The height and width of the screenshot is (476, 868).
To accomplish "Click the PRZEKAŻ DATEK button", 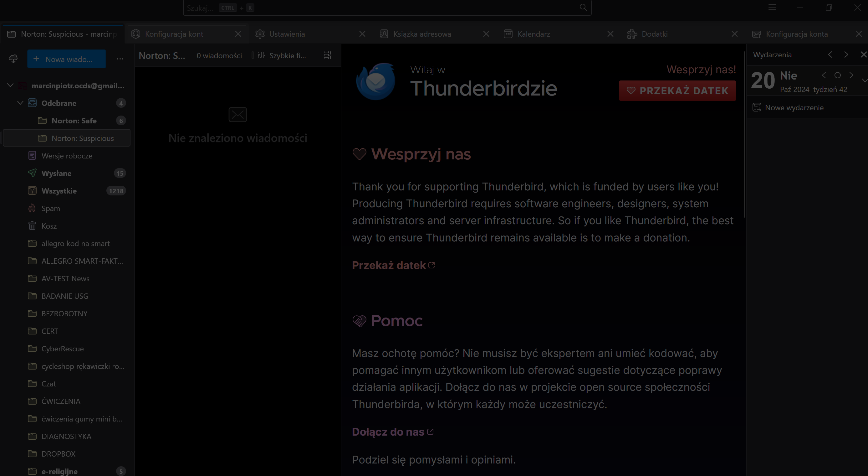I will click(677, 91).
